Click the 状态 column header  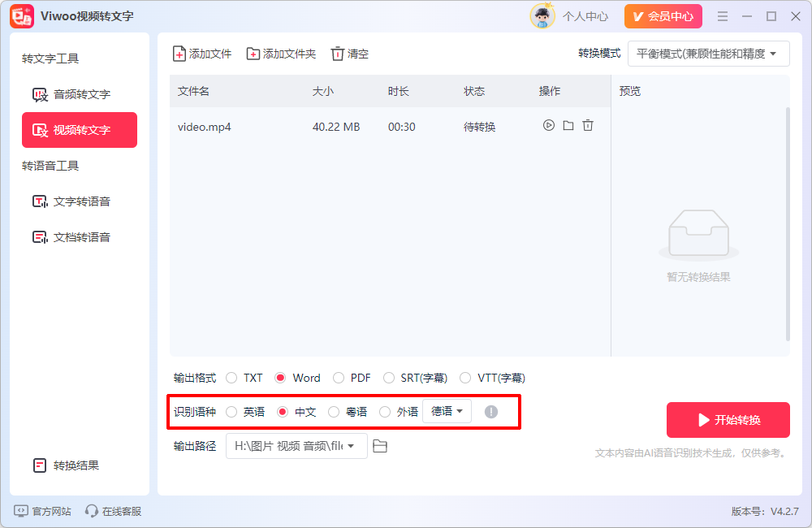tap(474, 91)
